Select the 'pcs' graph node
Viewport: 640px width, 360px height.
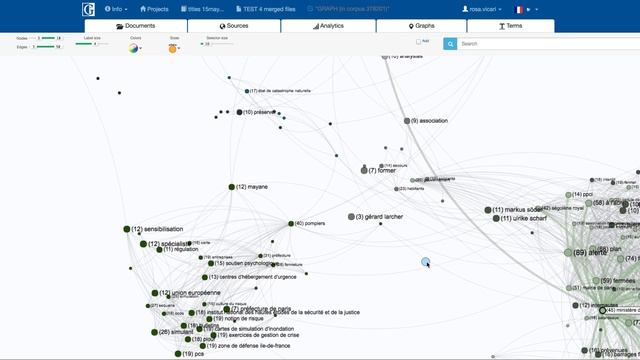point(178,354)
